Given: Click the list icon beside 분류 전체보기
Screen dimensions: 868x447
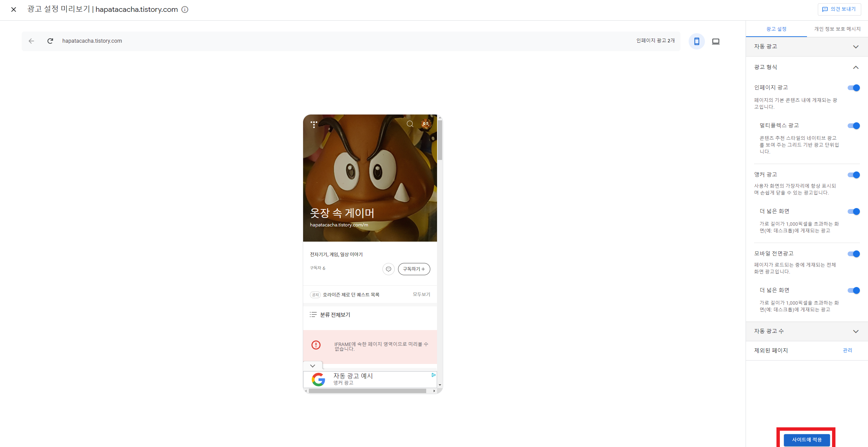Looking at the screenshot, I should tap(313, 315).
